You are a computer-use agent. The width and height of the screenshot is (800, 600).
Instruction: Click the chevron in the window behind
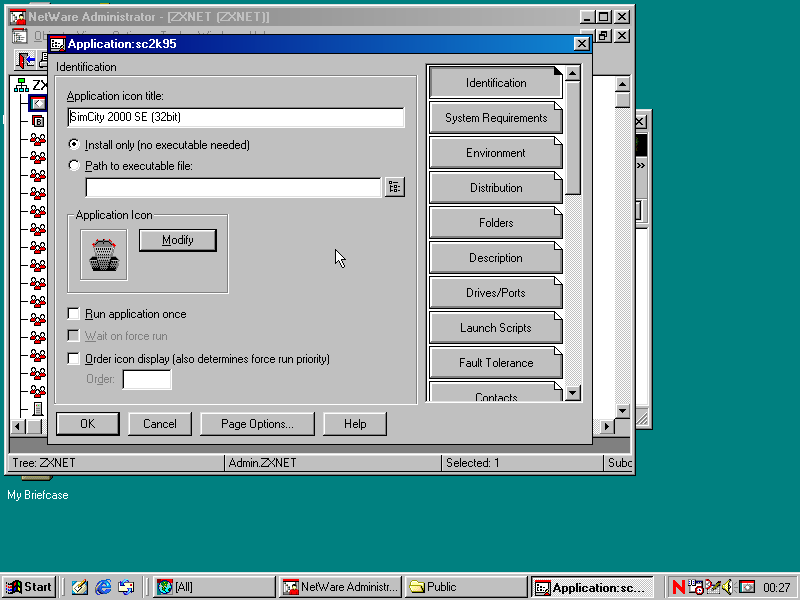click(641, 165)
